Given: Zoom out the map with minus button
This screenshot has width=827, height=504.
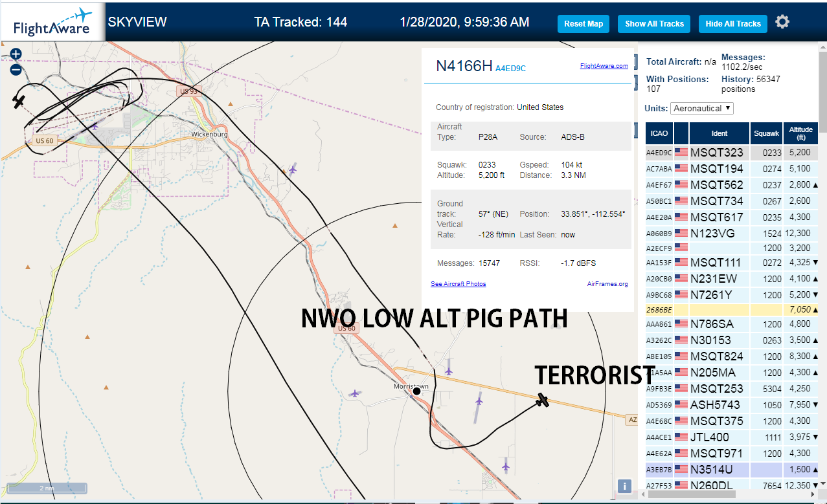Looking at the screenshot, I should click(16, 70).
